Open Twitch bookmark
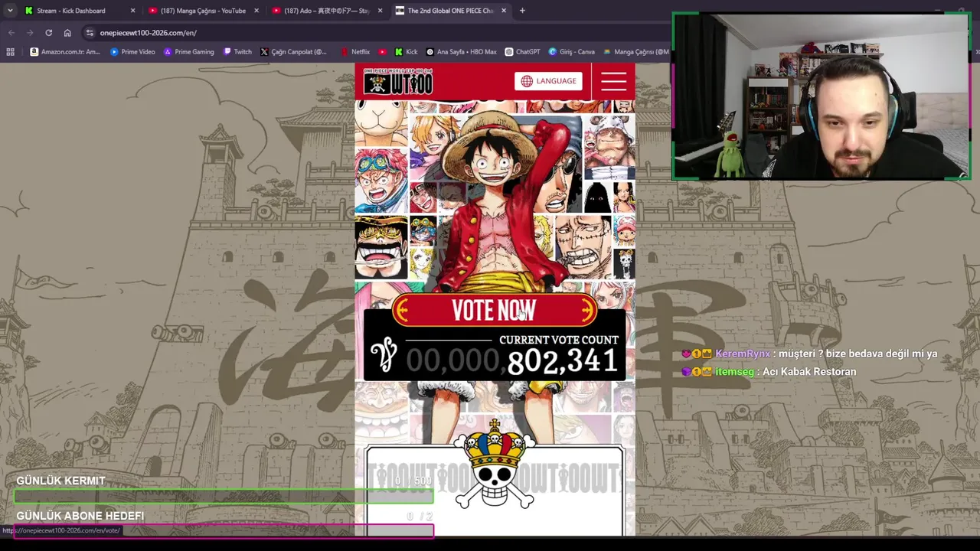 point(237,52)
